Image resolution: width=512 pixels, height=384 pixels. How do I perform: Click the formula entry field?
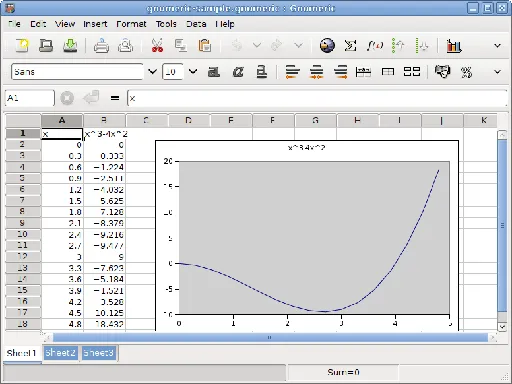317,98
